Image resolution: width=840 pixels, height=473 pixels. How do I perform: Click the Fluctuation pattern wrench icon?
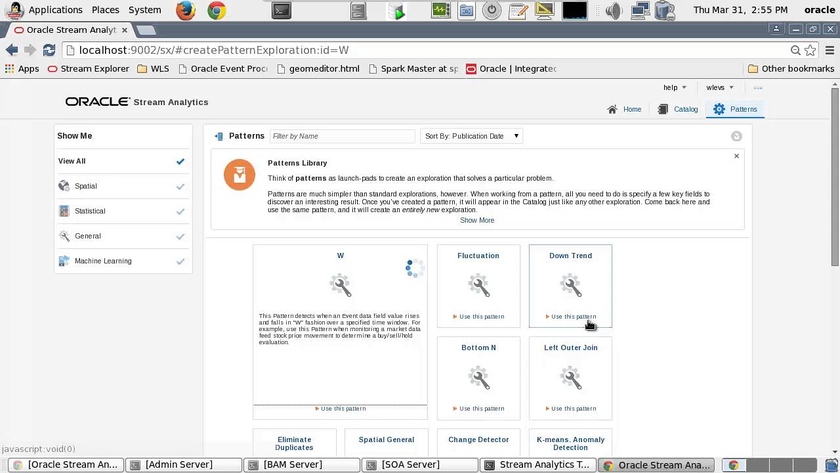(479, 287)
